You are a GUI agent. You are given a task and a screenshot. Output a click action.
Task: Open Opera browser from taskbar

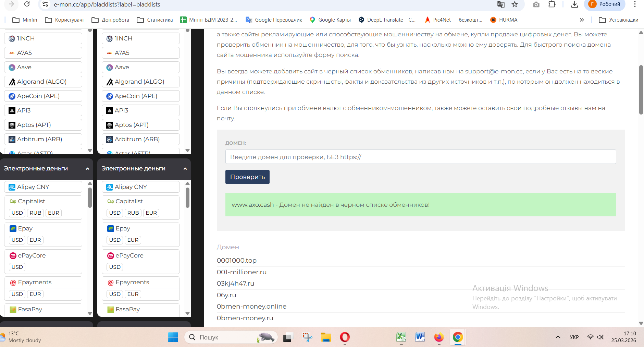point(345,337)
